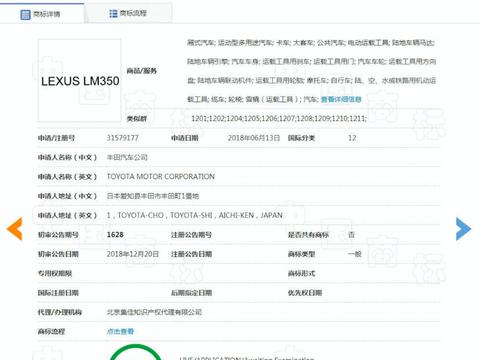Click the 点击查看 trademark flow link
Viewport: 480px width, 360px height.
[120, 331]
